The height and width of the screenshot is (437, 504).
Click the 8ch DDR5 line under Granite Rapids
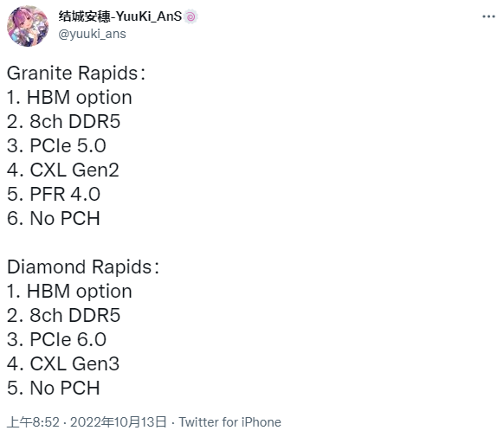click(63, 122)
